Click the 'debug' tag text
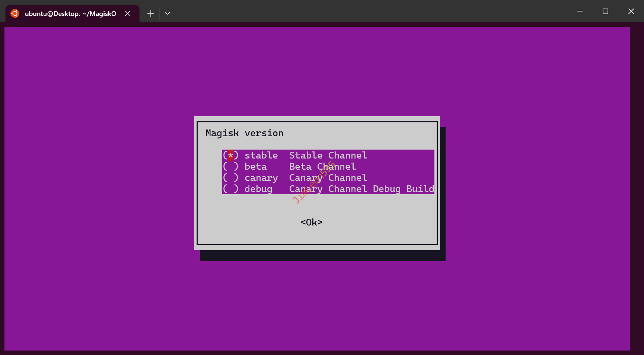644x355 pixels. (x=258, y=189)
